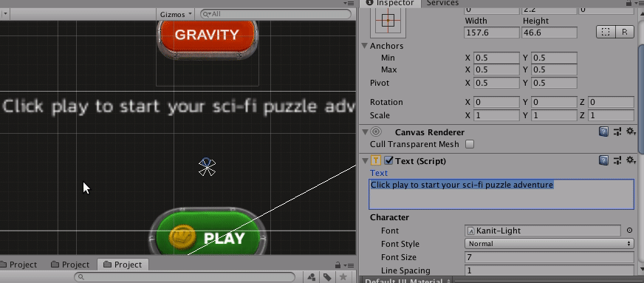644x283 pixels.
Task: Collapse the Canvas Renderer component
Action: pyautogui.click(x=364, y=132)
